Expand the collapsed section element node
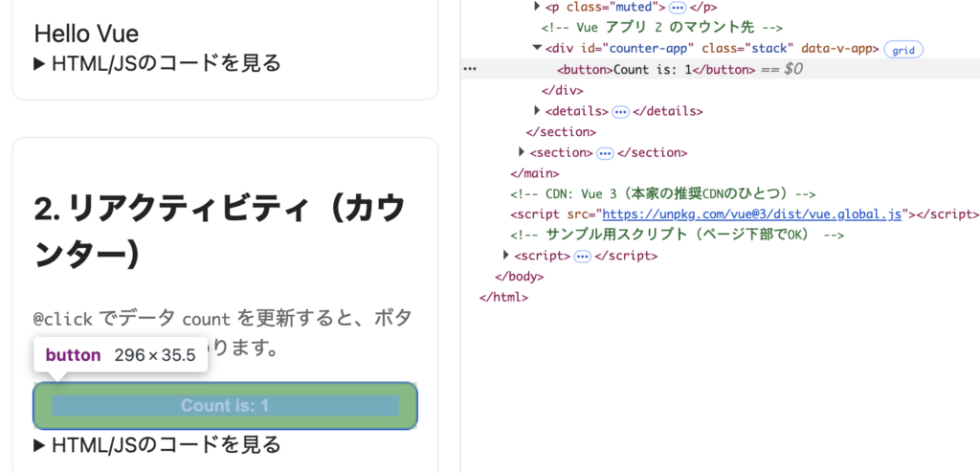The image size is (980, 473). [522, 152]
